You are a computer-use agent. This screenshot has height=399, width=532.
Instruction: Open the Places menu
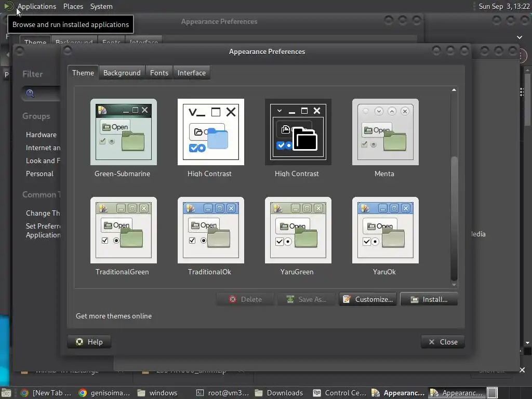point(73,6)
